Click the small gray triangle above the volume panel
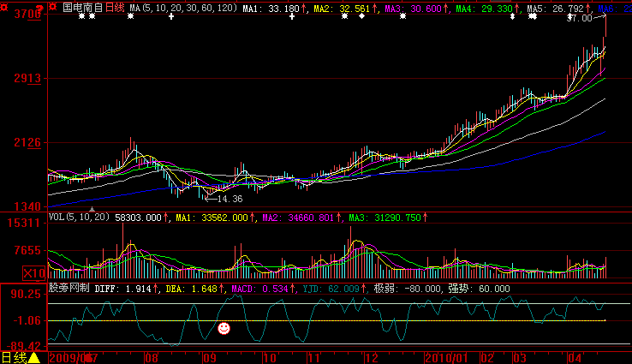The image size is (632, 364). coord(92,208)
